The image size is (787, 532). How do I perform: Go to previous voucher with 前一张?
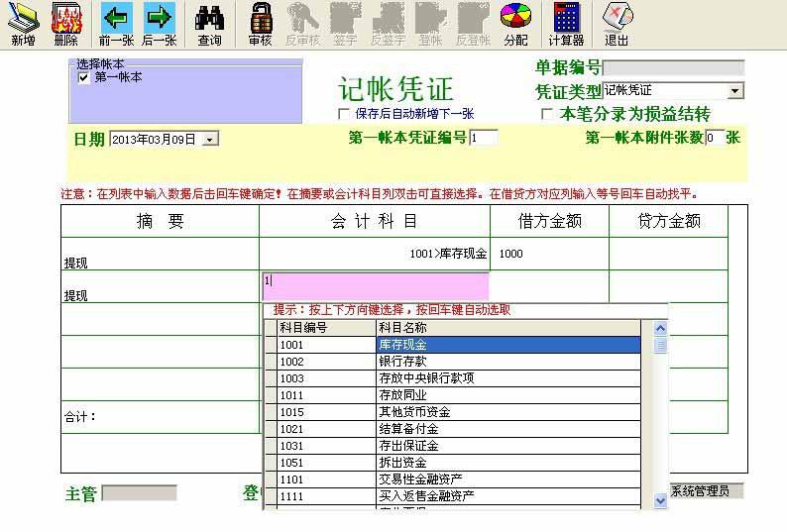[x=117, y=24]
